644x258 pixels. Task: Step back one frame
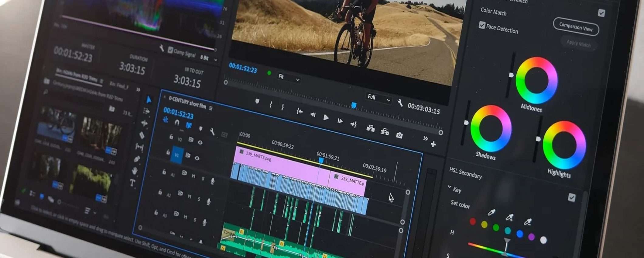pyautogui.click(x=313, y=114)
